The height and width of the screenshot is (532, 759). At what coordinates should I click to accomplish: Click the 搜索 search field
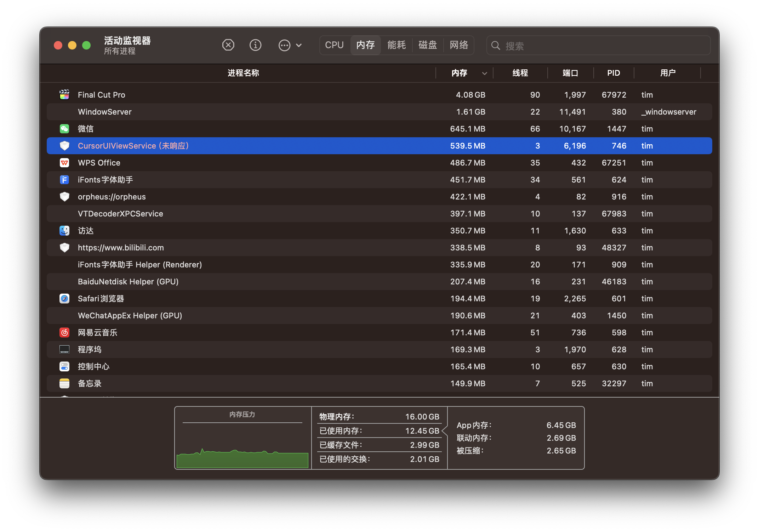coord(602,46)
